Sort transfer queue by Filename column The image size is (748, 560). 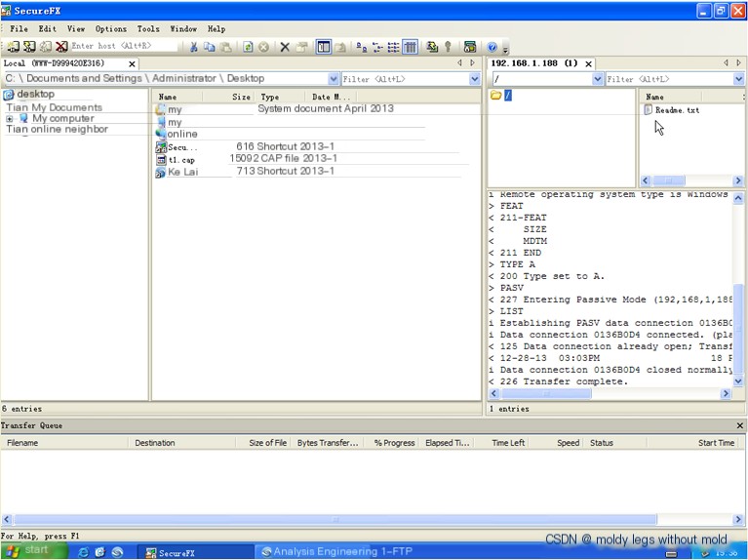click(x=64, y=443)
